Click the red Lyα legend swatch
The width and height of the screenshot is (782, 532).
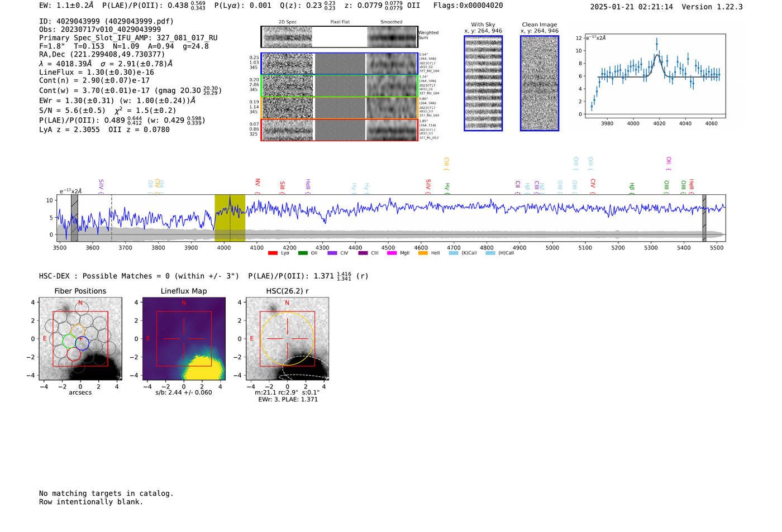pos(273,253)
